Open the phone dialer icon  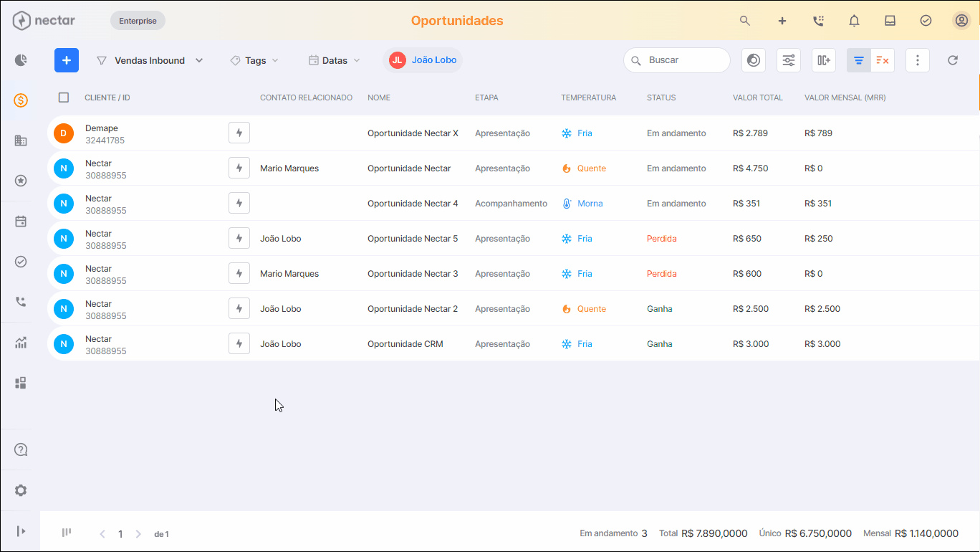(x=818, y=21)
